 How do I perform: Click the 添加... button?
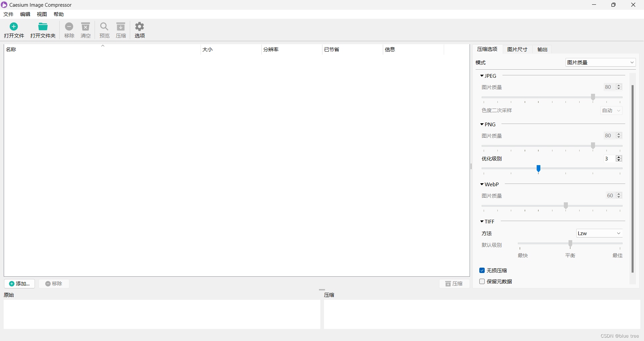click(x=19, y=284)
